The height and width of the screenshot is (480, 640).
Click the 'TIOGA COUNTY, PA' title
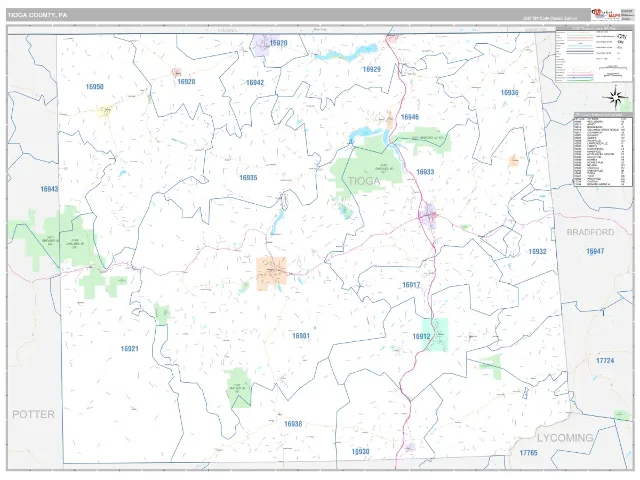click(x=37, y=15)
